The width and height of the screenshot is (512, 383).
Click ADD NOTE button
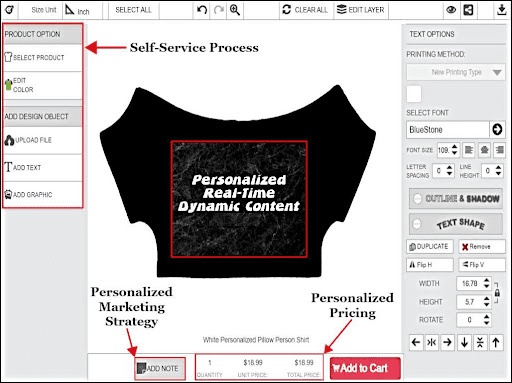(160, 368)
